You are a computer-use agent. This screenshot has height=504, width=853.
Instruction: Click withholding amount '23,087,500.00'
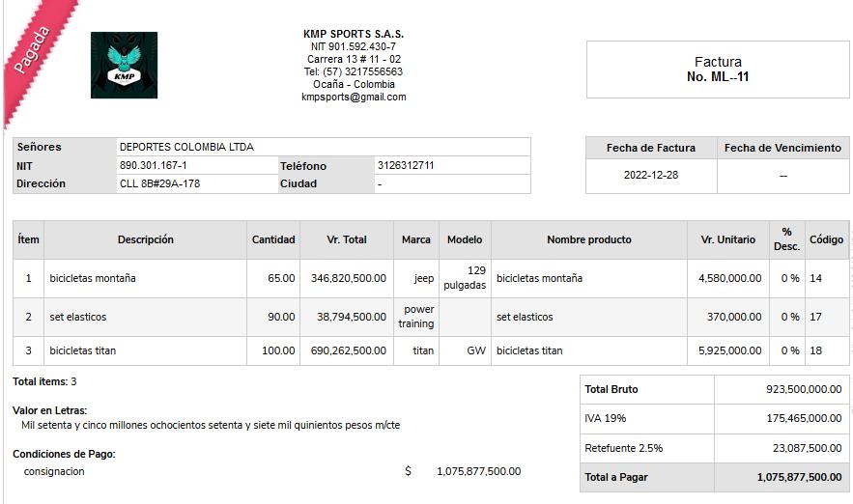(x=807, y=449)
